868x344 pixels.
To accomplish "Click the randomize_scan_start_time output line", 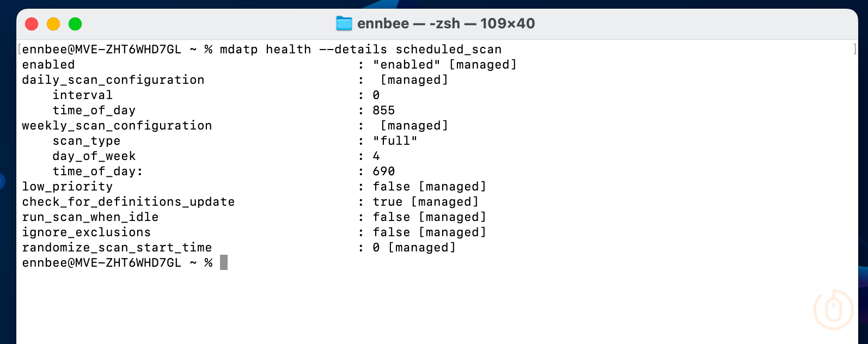I will 117,247.
